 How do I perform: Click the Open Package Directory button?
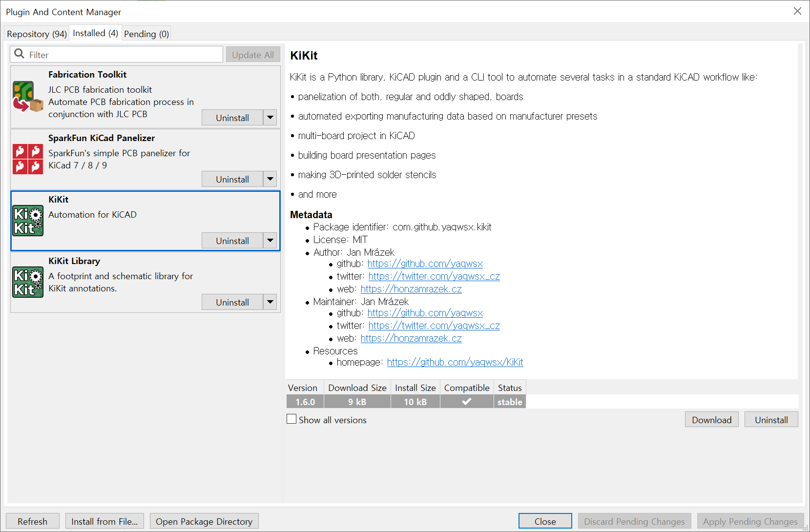[x=204, y=521]
